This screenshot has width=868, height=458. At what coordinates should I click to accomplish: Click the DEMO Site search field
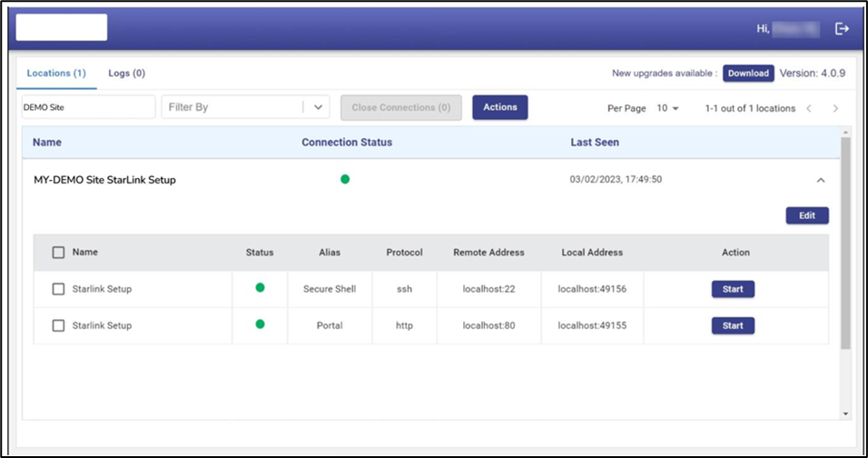(x=88, y=107)
